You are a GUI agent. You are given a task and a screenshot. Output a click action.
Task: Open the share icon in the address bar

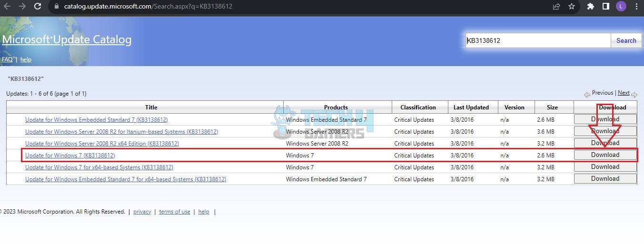coord(556,7)
